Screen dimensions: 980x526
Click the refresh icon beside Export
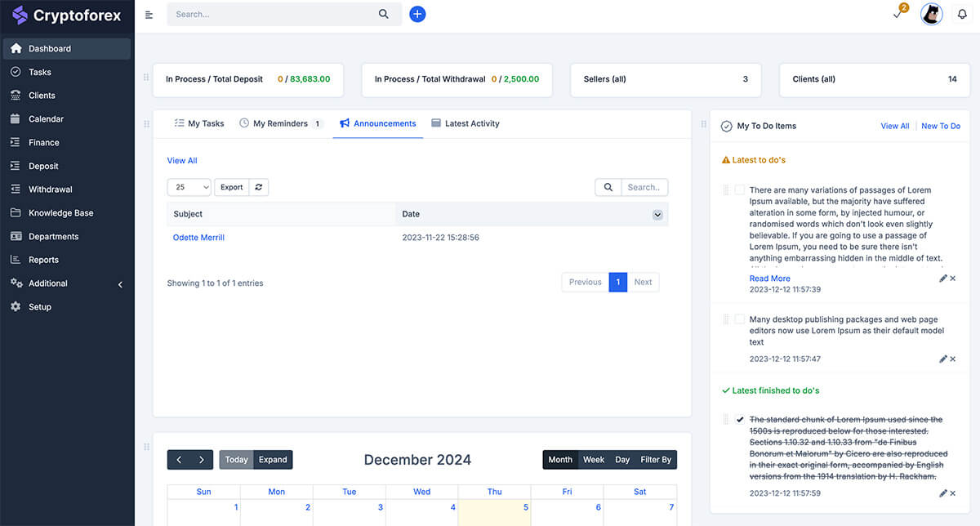259,187
